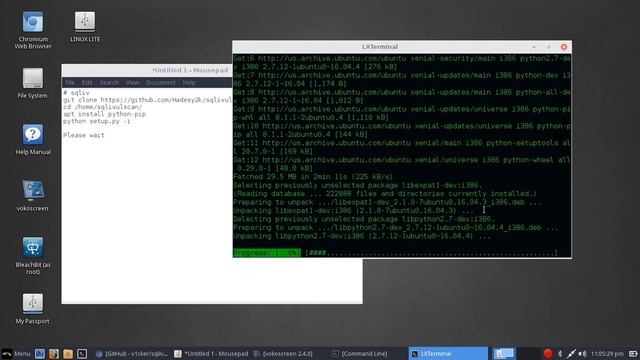Click the 'Please wait' text in Mousepad
Viewport: 640px width, 360px height.
click(x=84, y=135)
